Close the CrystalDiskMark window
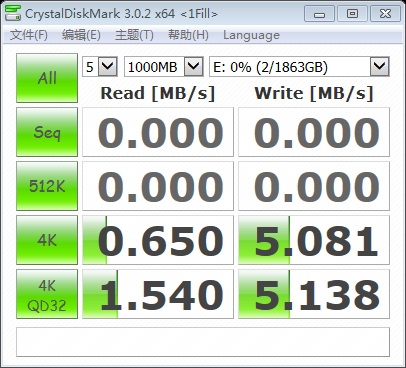 (385, 14)
